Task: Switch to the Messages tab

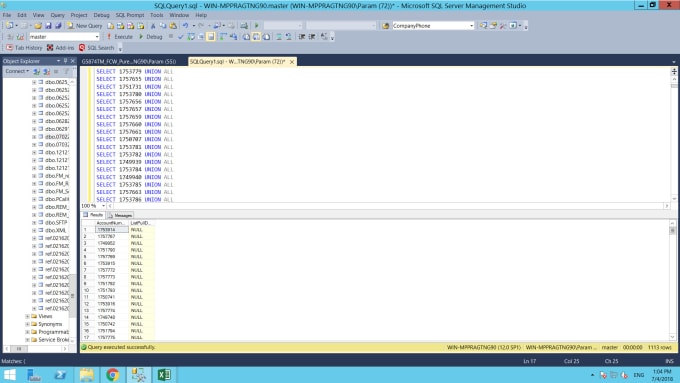Action: click(120, 215)
